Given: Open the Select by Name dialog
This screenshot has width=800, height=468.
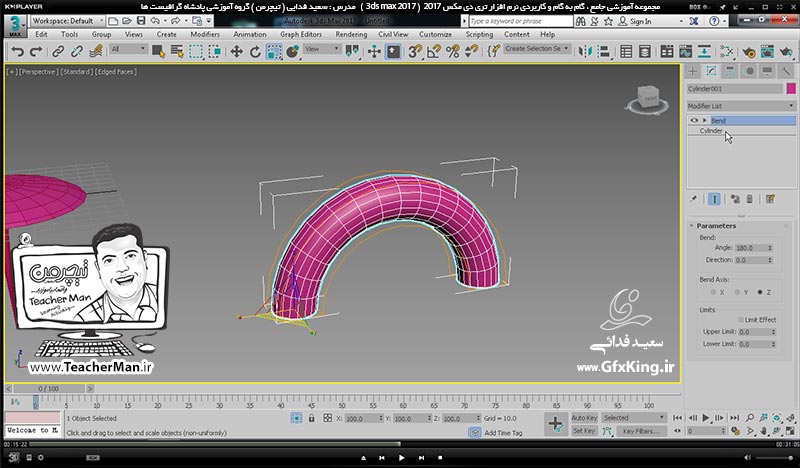Looking at the screenshot, I should click(x=177, y=52).
